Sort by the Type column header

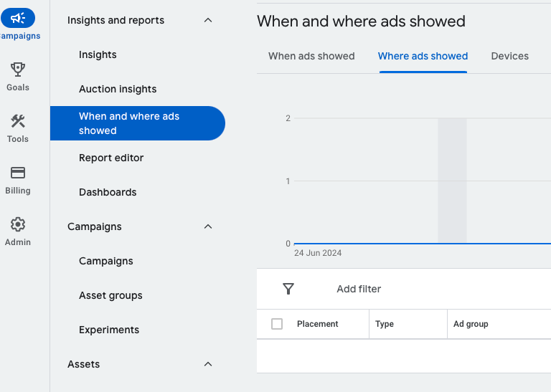tap(384, 324)
